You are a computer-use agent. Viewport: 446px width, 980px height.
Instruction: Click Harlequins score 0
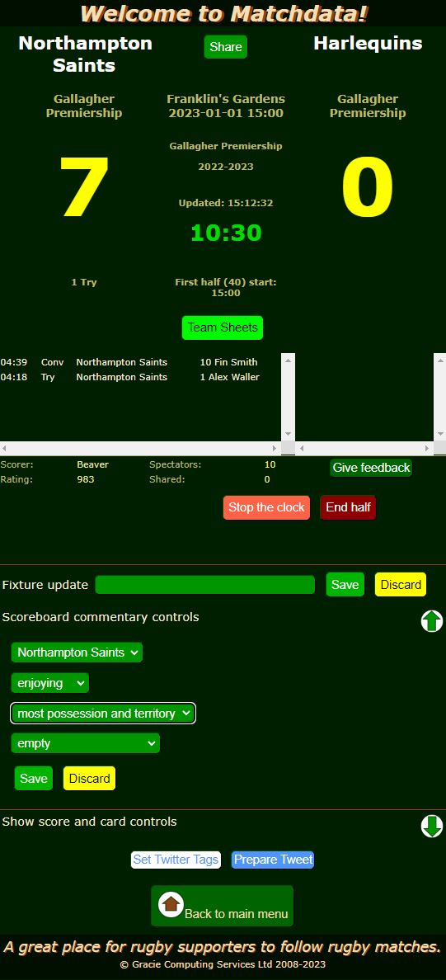368,187
